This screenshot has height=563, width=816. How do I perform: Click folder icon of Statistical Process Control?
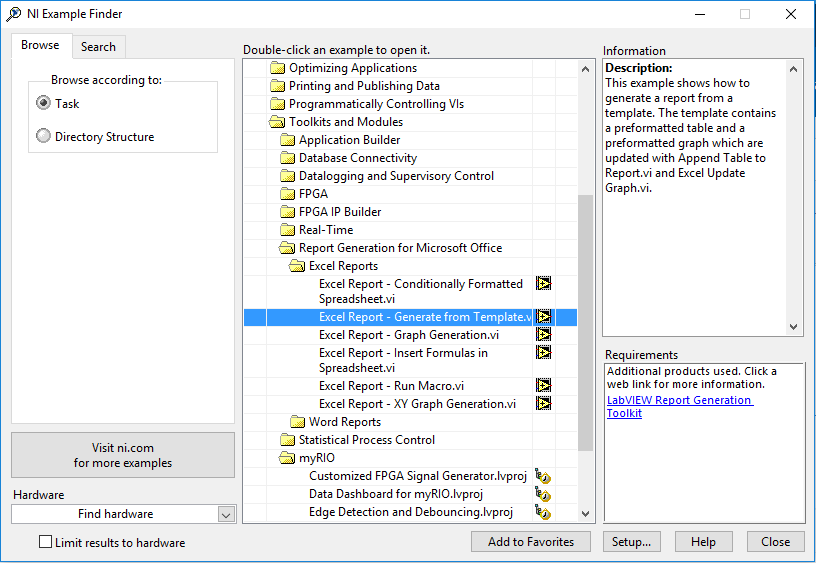coord(287,440)
